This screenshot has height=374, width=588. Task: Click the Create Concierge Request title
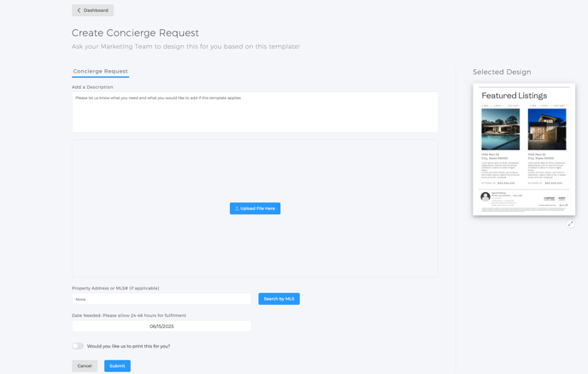[135, 33]
